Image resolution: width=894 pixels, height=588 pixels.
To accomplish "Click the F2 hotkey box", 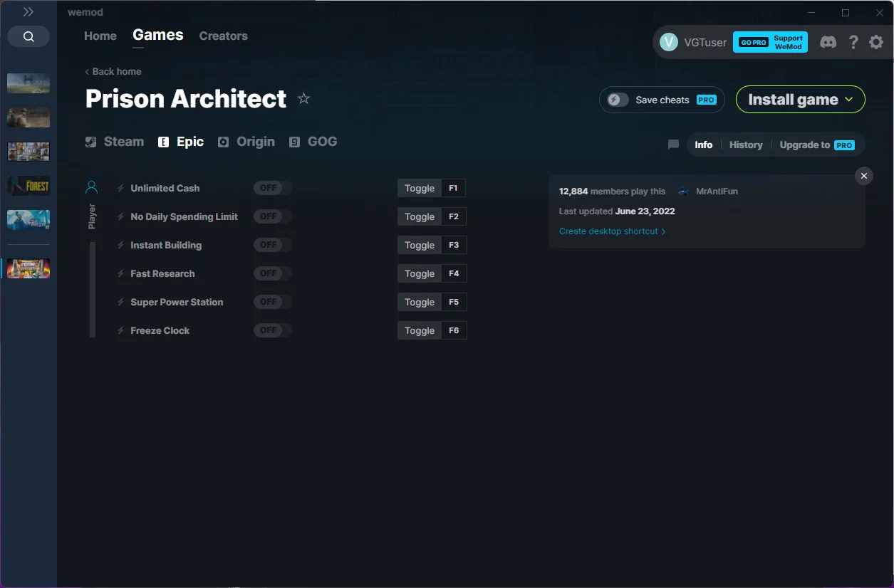I will tap(454, 216).
